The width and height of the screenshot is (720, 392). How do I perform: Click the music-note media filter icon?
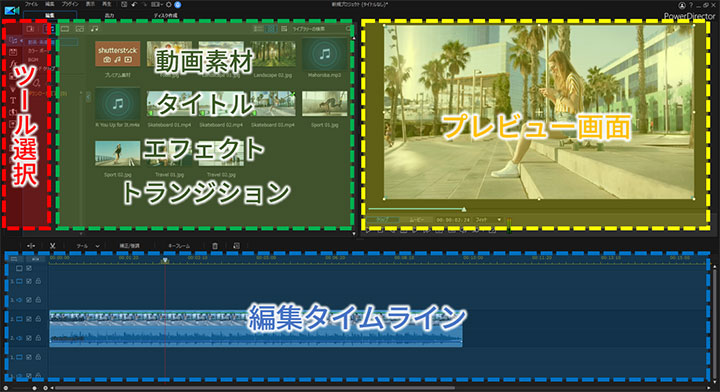[x=94, y=29]
